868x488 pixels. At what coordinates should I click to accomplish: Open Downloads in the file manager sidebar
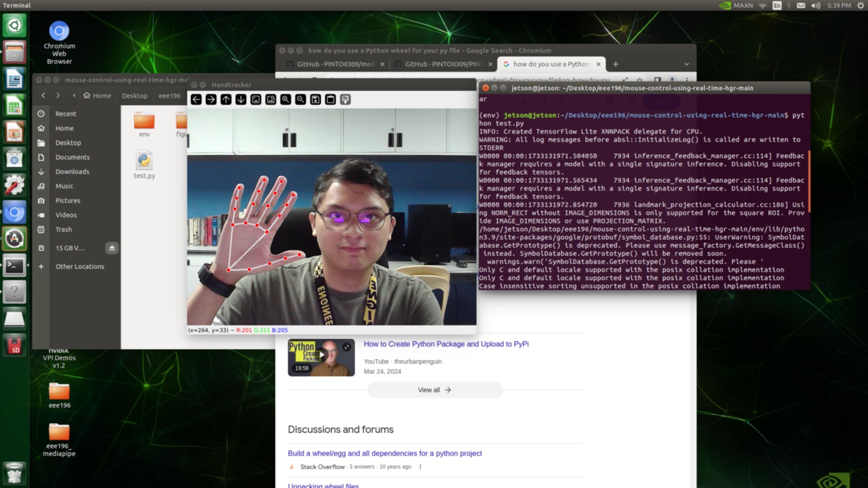72,172
